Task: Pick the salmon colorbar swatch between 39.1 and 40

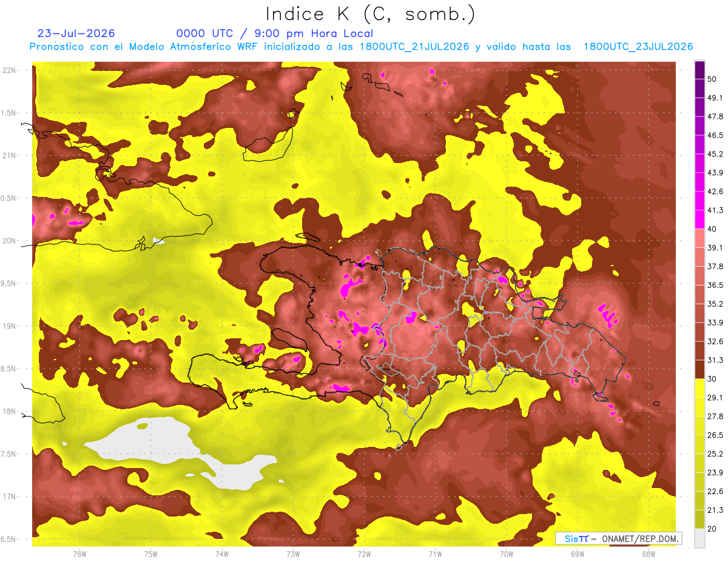Action: [x=699, y=238]
